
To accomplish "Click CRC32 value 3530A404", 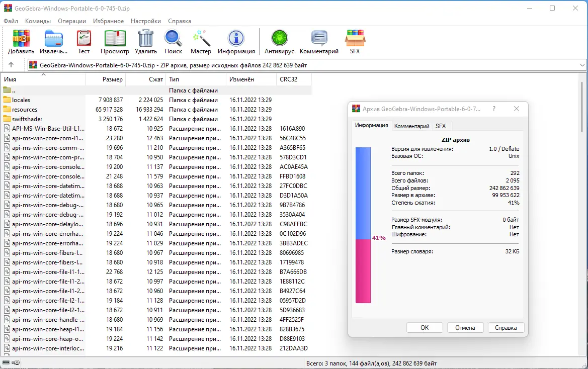I will [292, 214].
